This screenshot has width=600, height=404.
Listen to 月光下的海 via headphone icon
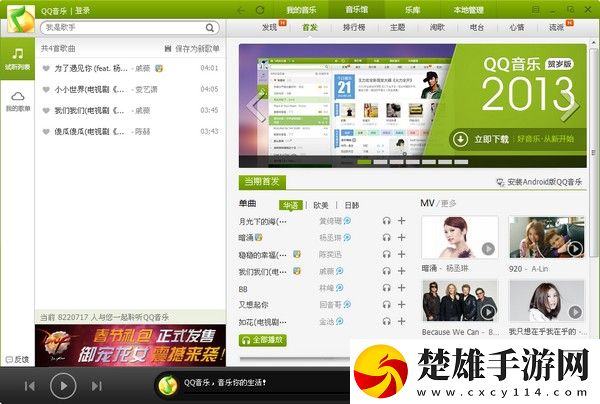pos(386,221)
